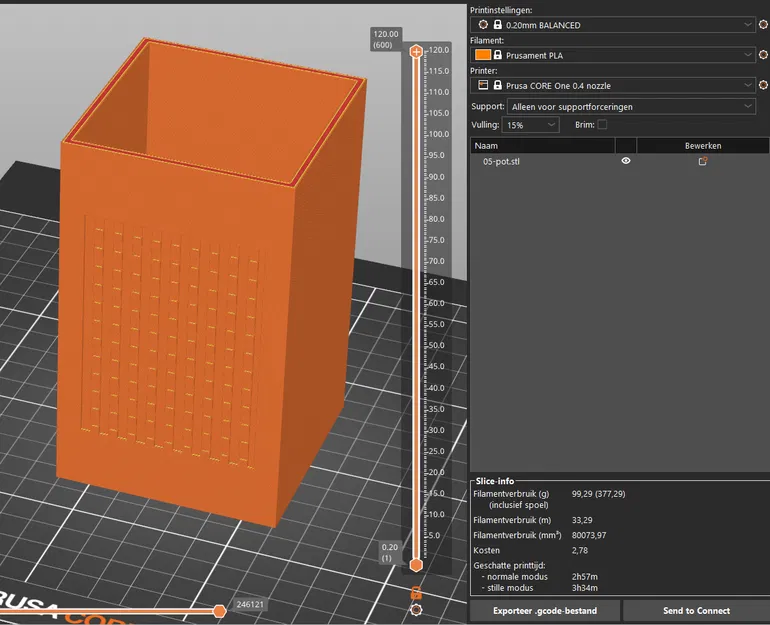
Task: Click the 2h57m normal mode time
Action: [x=584, y=576]
